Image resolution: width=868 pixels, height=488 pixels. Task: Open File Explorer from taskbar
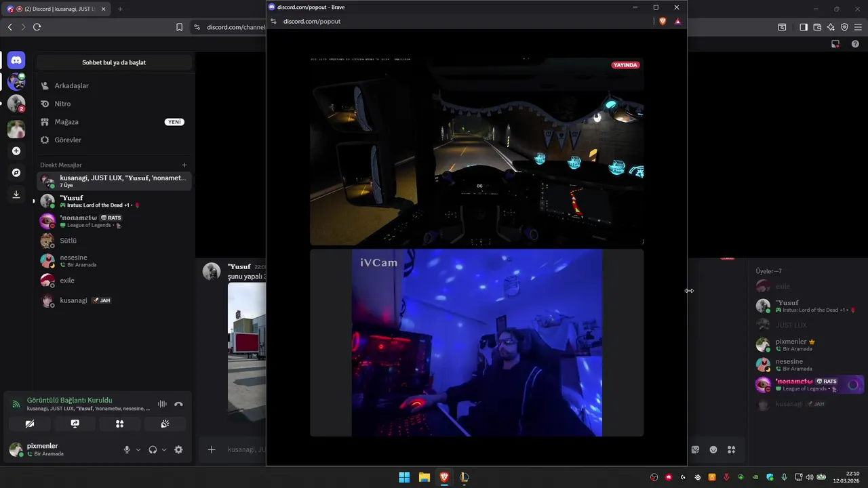(425, 477)
